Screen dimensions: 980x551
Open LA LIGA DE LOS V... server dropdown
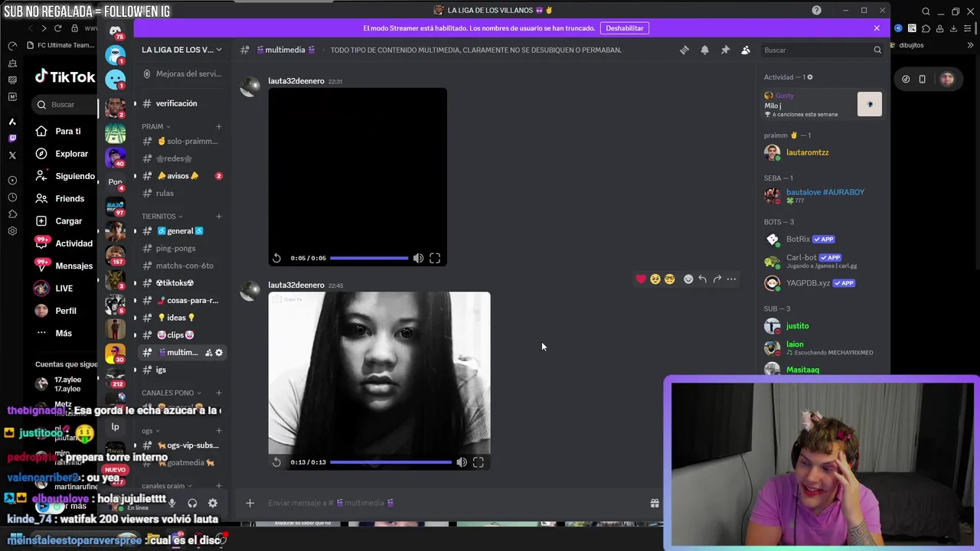pyautogui.click(x=181, y=50)
